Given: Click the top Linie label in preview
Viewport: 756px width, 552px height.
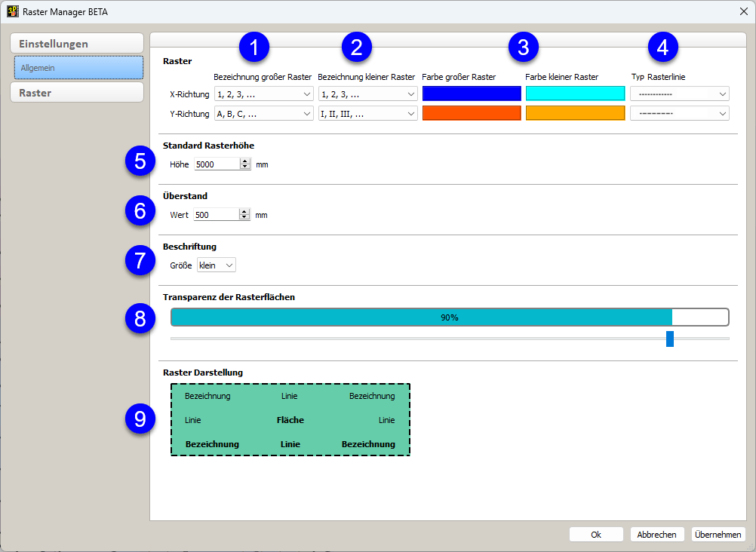Looking at the screenshot, I should [x=289, y=396].
